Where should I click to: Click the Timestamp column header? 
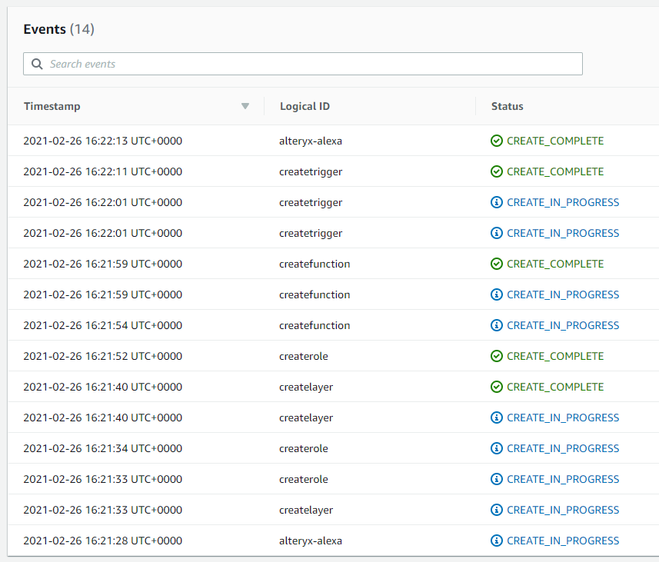[x=52, y=106]
